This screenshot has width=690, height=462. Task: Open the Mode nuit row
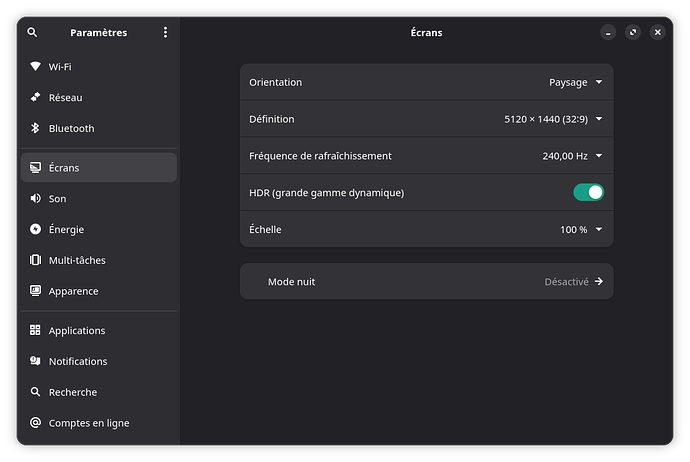[426, 282]
